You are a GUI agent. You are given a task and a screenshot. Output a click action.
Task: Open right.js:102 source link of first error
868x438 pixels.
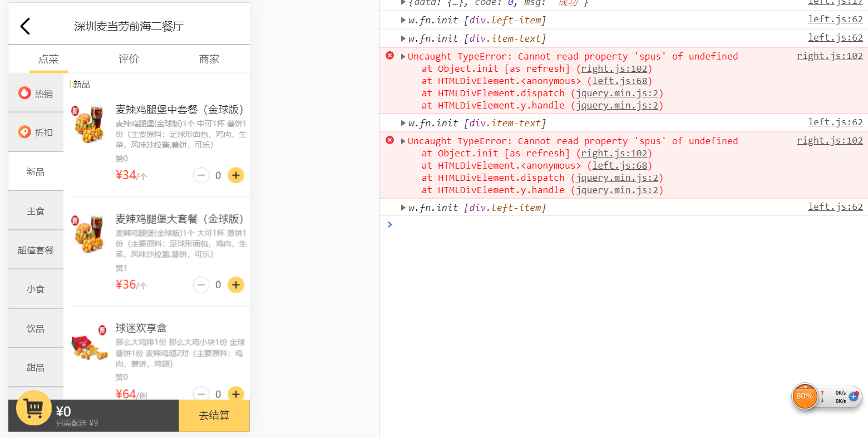pos(830,56)
